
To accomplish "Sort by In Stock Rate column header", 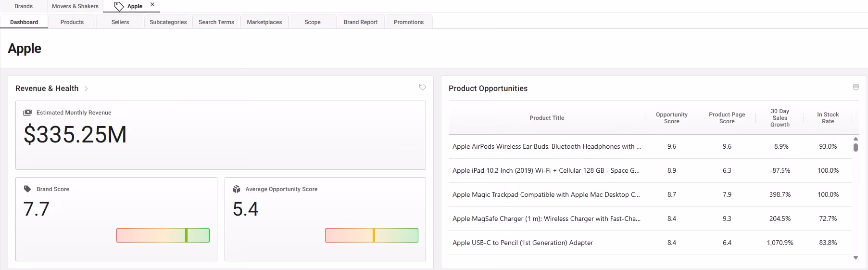I will [x=828, y=118].
